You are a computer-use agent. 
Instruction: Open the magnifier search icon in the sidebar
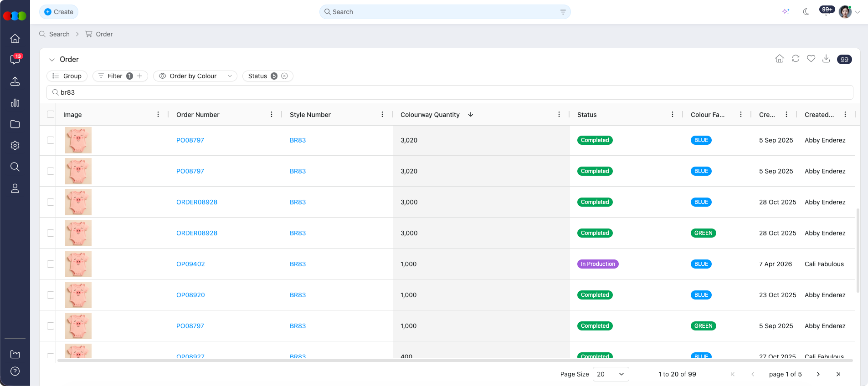tap(15, 167)
